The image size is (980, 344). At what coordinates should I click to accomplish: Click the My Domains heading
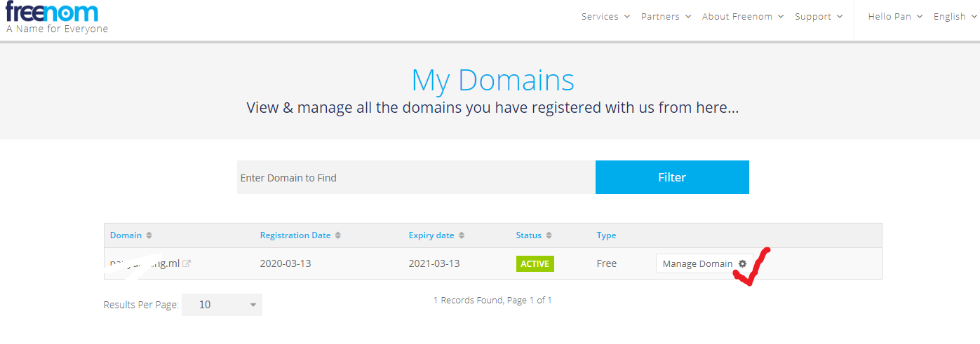click(492, 80)
